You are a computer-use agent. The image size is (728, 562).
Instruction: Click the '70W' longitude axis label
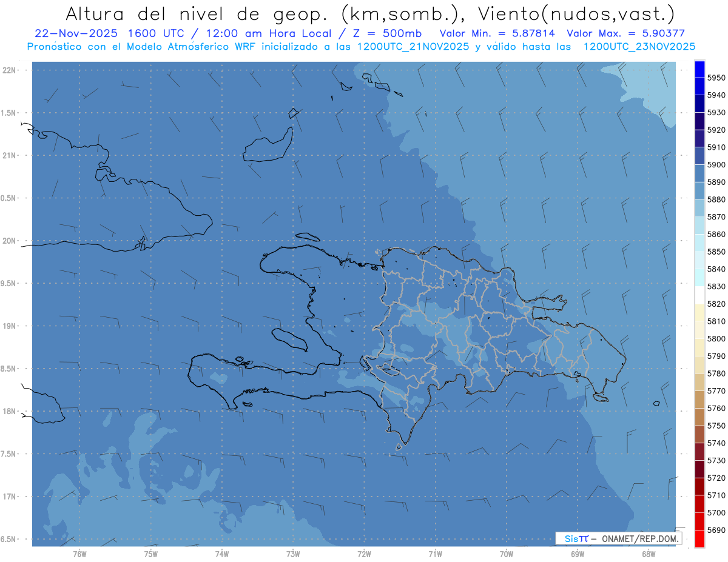click(x=507, y=554)
